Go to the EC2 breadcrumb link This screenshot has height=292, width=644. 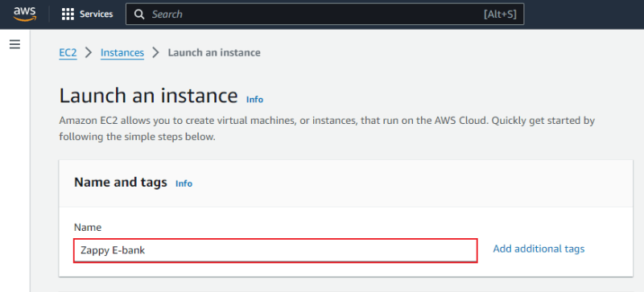[x=68, y=53]
